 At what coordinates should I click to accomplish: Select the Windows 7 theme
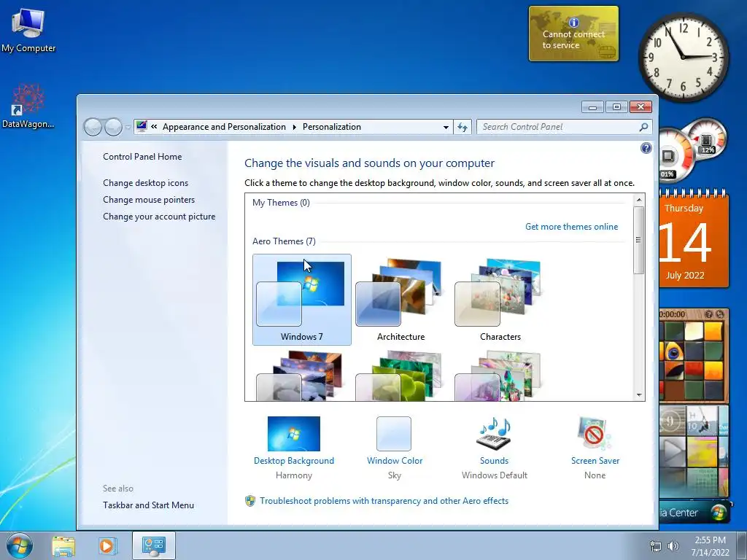coord(301,300)
